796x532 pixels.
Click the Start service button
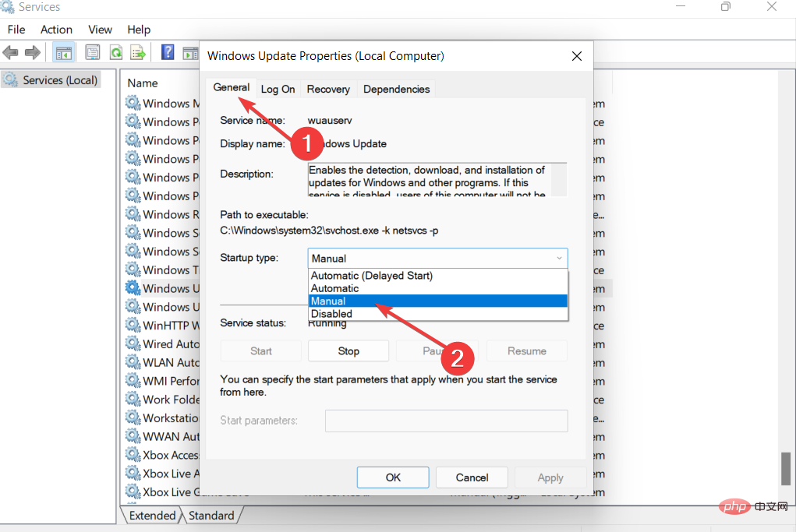[x=261, y=351]
